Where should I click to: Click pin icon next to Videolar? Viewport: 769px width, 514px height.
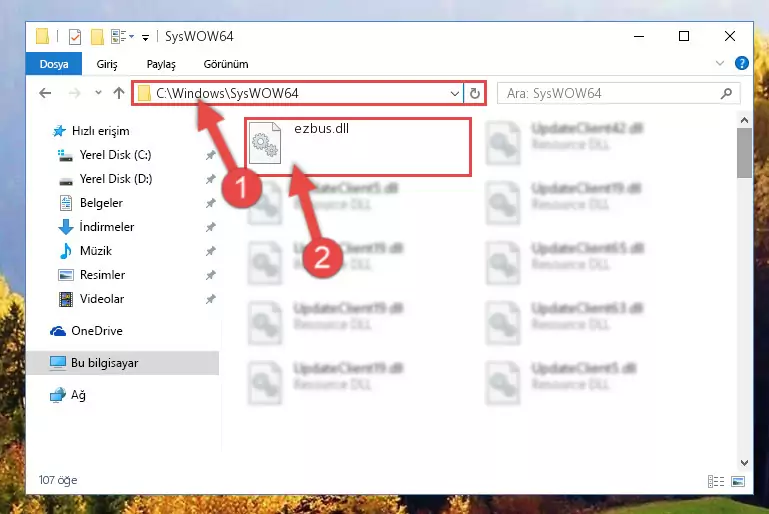pos(210,299)
